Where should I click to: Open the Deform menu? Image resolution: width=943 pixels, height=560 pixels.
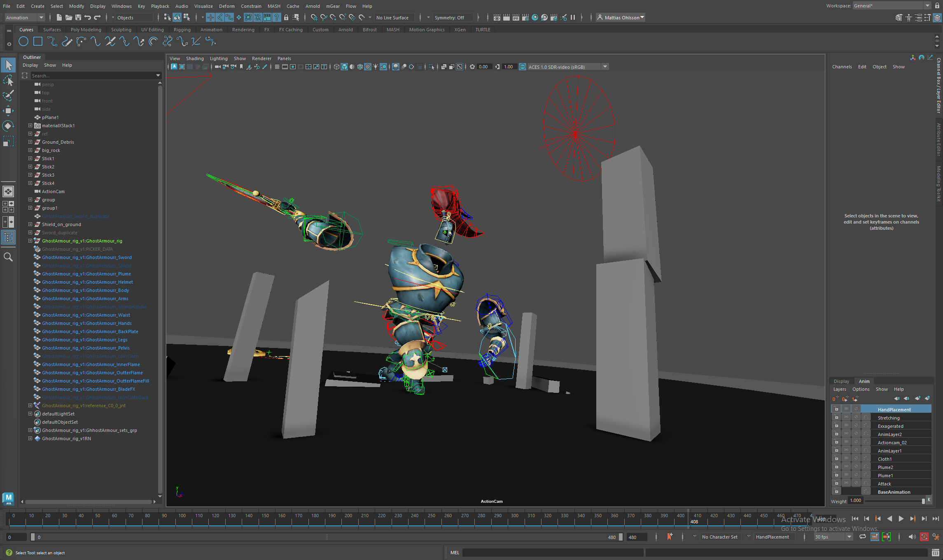226,6
